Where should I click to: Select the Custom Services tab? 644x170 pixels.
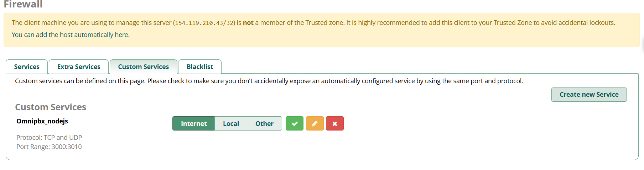pos(143,67)
